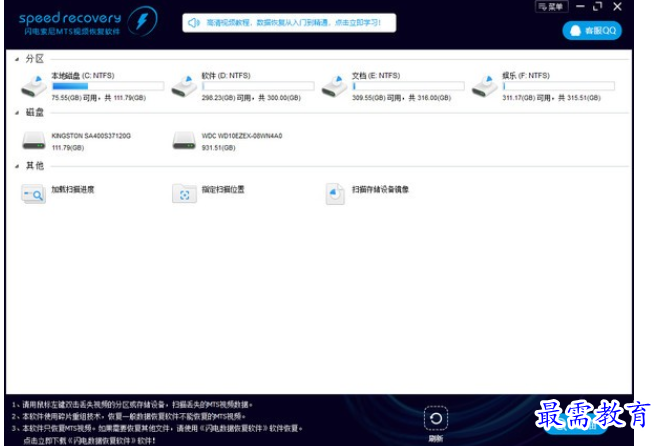Maximize the speed recovery window
This screenshot has height=446, width=659.
[x=598, y=6]
